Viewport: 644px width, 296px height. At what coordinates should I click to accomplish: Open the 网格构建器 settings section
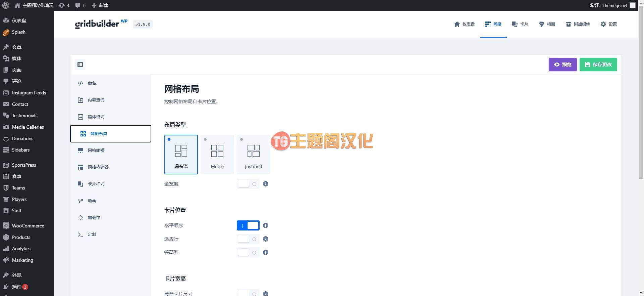tap(111, 167)
